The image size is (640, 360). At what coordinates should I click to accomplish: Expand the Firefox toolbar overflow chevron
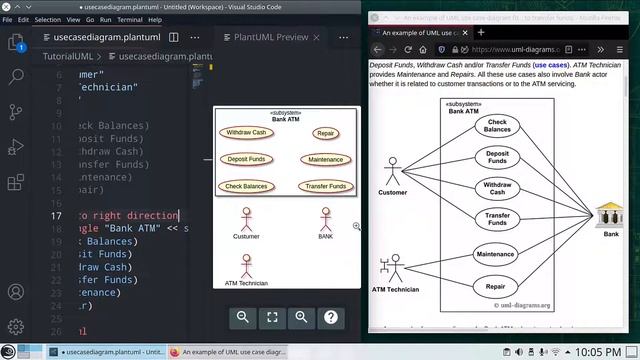coord(600,49)
